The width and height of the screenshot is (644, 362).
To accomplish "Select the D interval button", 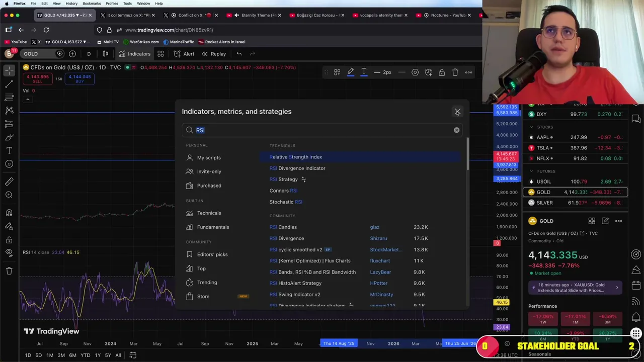I will tap(89, 54).
